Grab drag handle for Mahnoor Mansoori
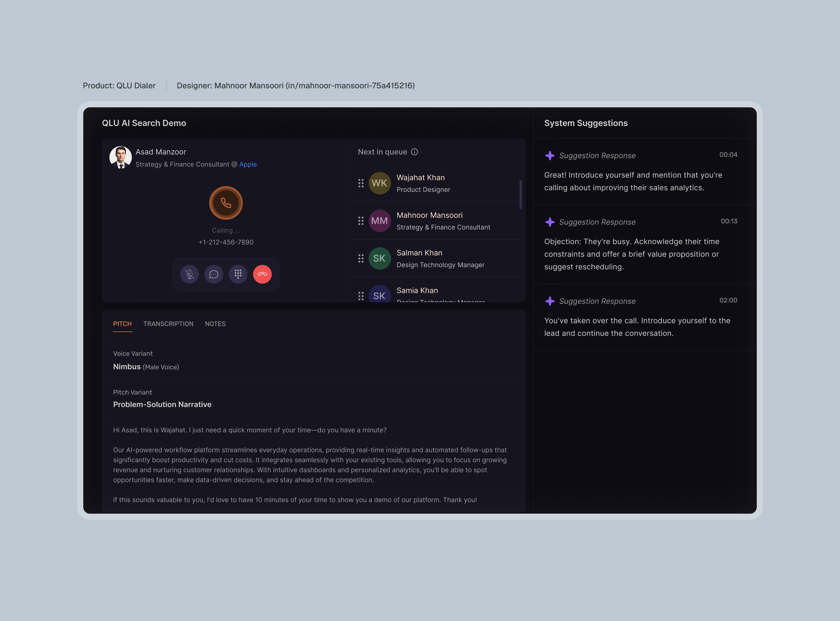The width and height of the screenshot is (840, 621). (361, 221)
